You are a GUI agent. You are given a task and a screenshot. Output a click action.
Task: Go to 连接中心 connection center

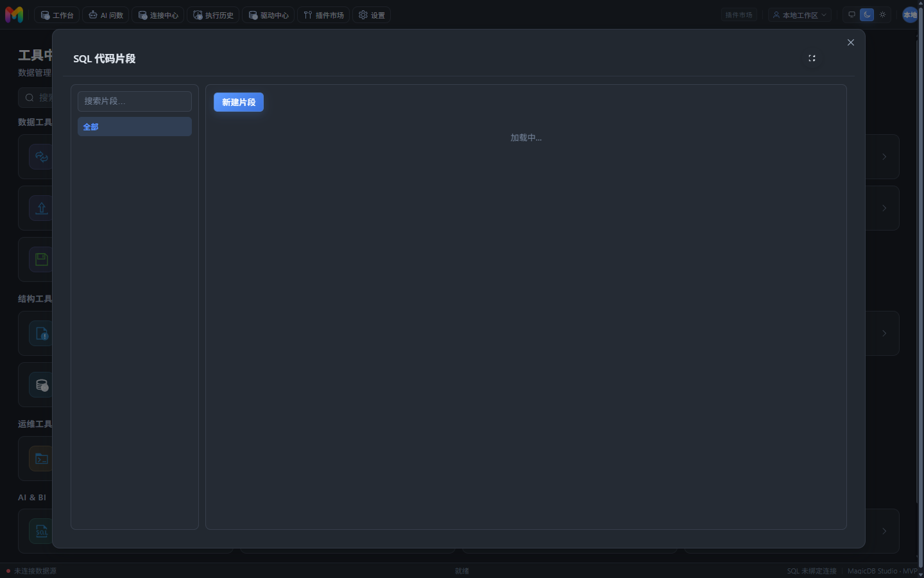158,15
